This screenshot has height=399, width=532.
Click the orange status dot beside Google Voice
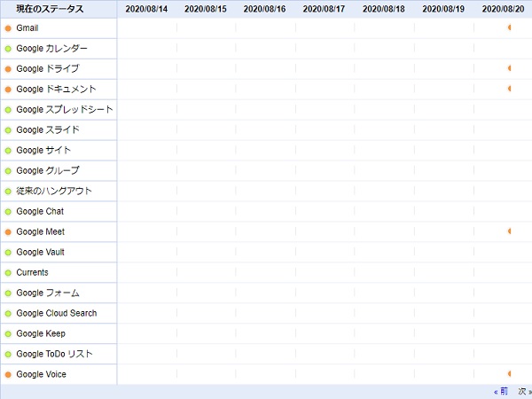tap(8, 375)
